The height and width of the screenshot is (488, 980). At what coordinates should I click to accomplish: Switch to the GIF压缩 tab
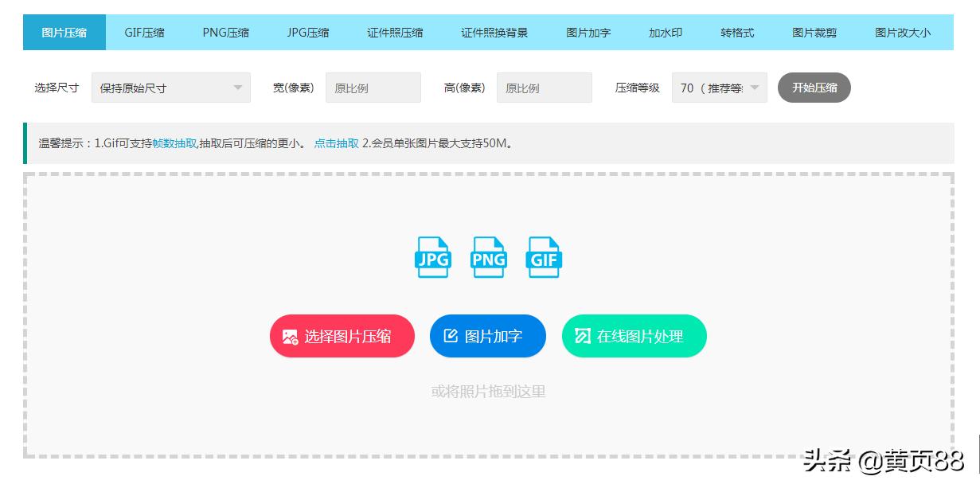coord(143,32)
